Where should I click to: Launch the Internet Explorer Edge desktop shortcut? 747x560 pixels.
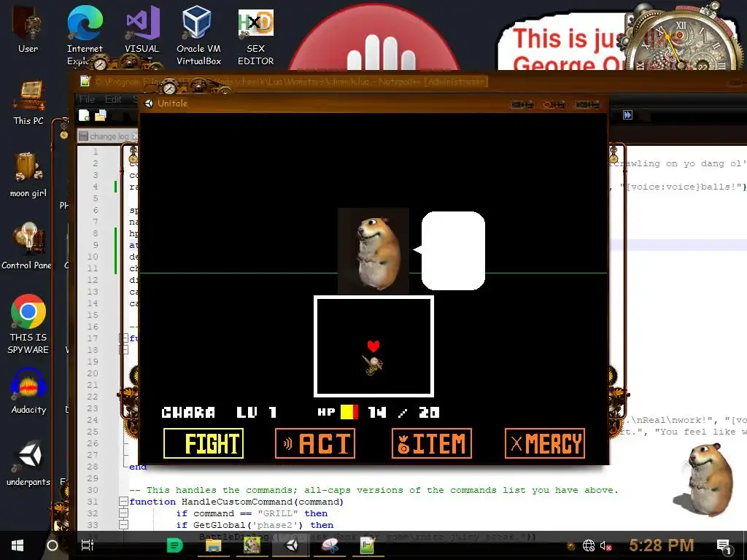tap(85, 34)
